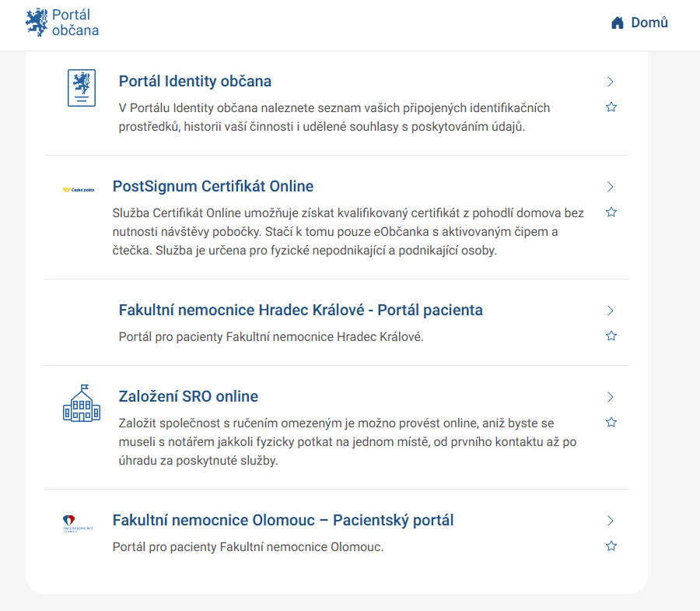Image resolution: width=700 pixels, height=611 pixels.
Task: Add Založení SRO online to favorites
Action: coord(611,423)
